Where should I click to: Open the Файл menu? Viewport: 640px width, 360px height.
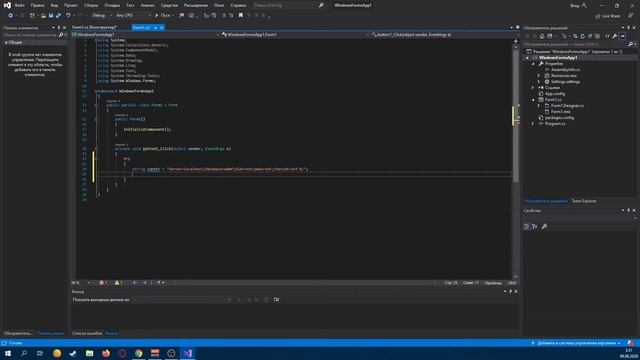[19, 5]
